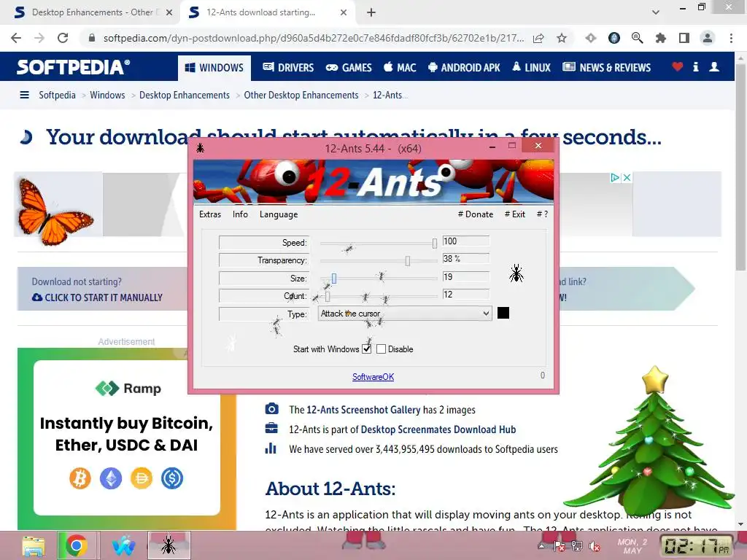Open the hamburger menu in breadcrumb bar

coord(24,96)
